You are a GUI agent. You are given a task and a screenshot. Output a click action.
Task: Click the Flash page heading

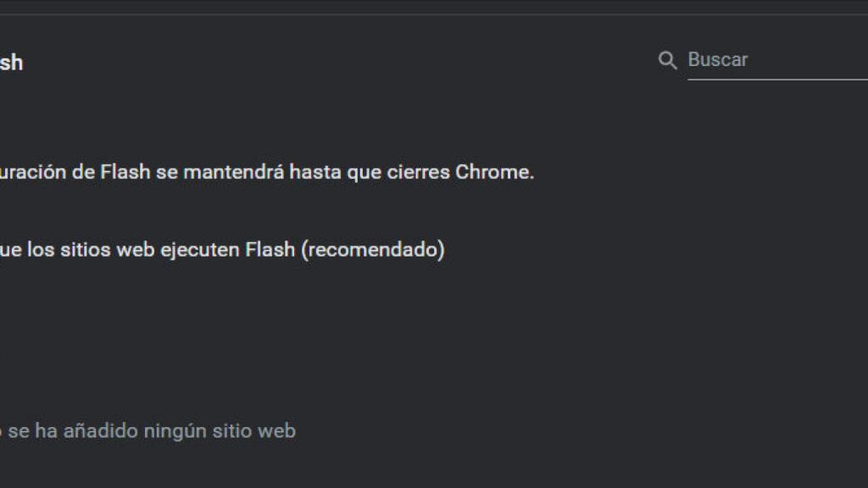(11, 63)
